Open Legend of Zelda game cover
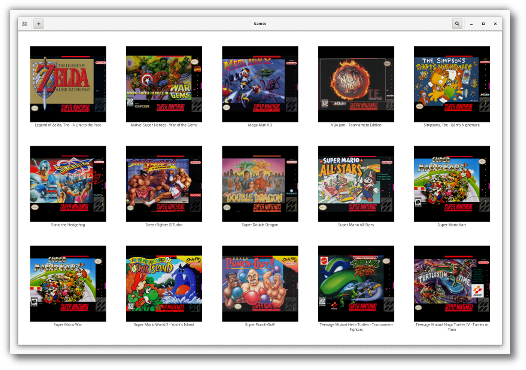This screenshot has height=370, width=526. coord(68,84)
